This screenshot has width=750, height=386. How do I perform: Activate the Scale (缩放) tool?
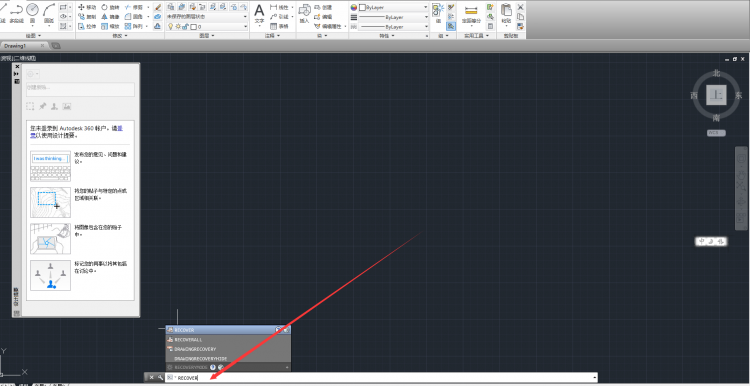[x=110, y=26]
